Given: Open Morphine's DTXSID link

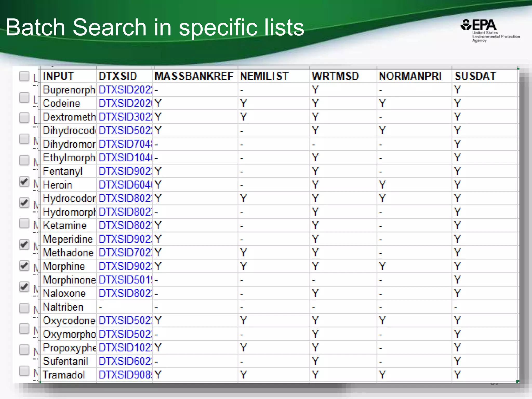Looking at the screenshot, I should click(125, 266).
